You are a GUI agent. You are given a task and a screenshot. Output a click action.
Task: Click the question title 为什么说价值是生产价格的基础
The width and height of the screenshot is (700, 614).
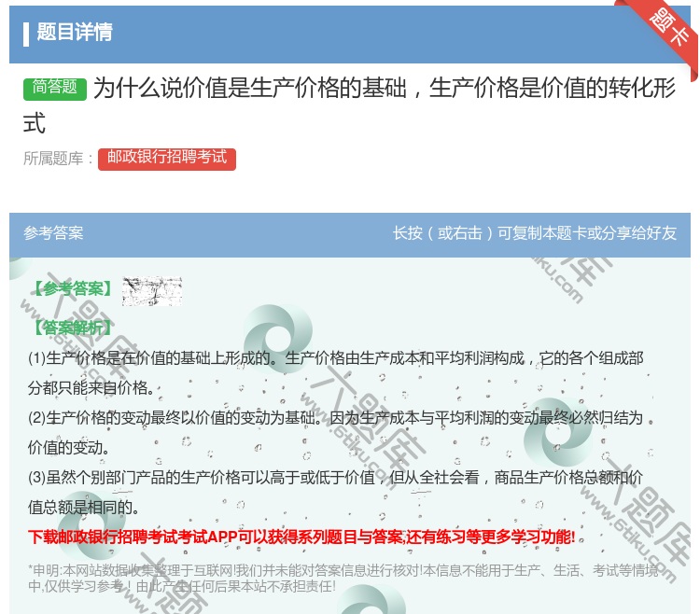point(350,105)
